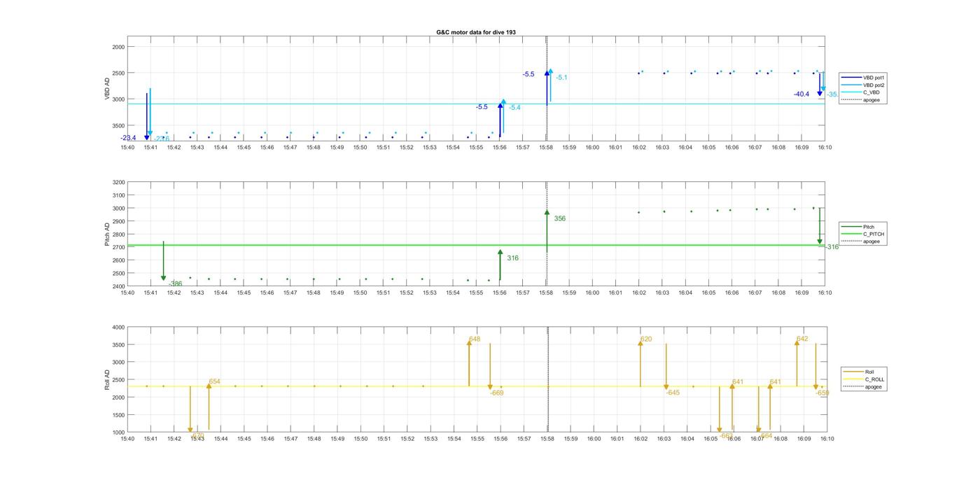Click the "2000" tick on the VBD axis
The image size is (980, 485).
118,47
